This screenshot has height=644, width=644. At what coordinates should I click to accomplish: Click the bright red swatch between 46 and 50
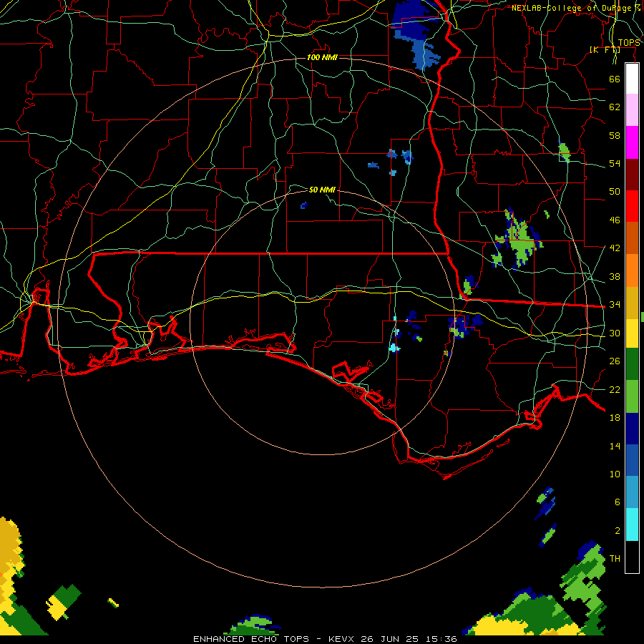coord(632,206)
